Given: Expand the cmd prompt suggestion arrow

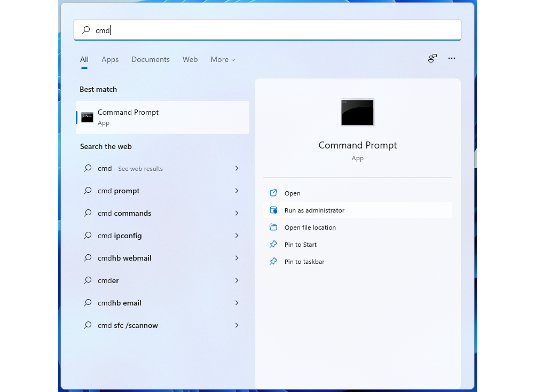Looking at the screenshot, I should (237, 191).
